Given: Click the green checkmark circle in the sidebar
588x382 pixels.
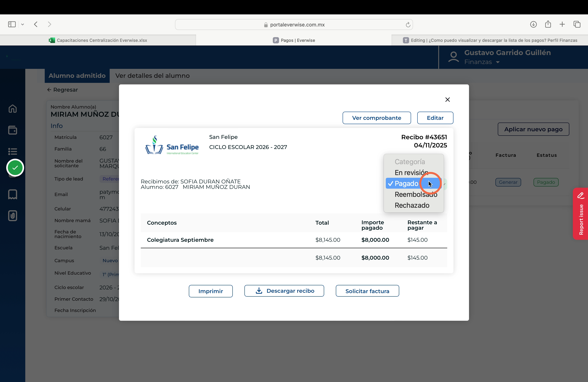Looking at the screenshot, I should (x=15, y=168).
